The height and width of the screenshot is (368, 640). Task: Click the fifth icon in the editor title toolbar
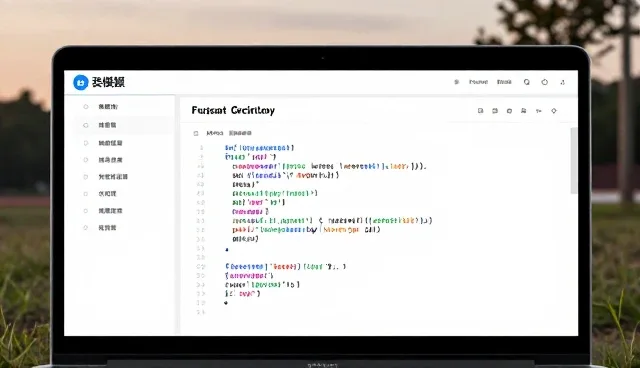click(538, 111)
